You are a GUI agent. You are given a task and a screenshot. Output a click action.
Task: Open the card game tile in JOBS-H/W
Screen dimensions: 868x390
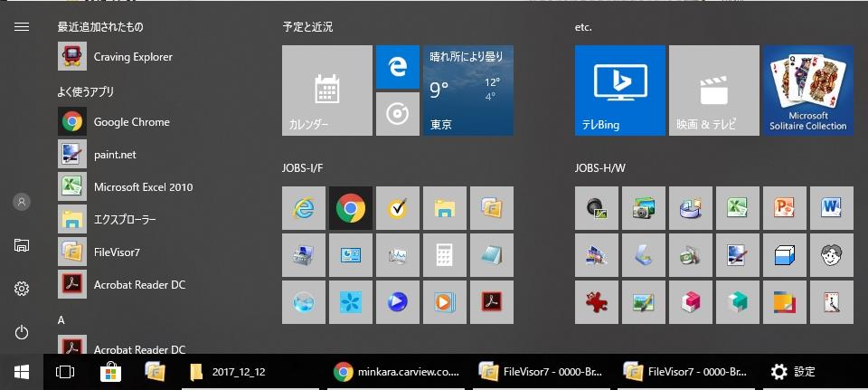point(832,302)
